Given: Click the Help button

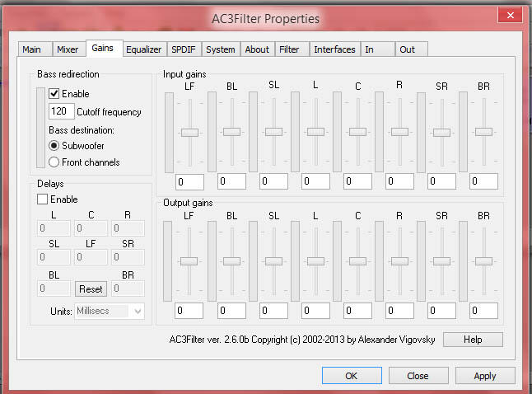Looking at the screenshot, I should 473,340.
